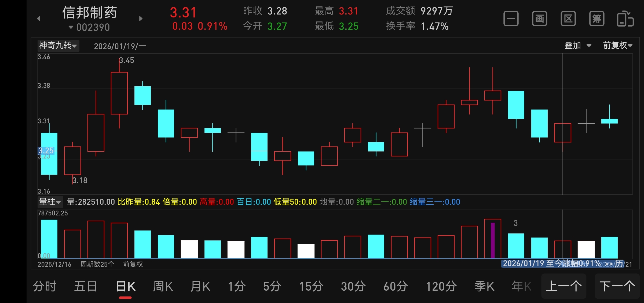Switch to the 周K tab
The width and height of the screenshot is (644, 303).
[163, 286]
